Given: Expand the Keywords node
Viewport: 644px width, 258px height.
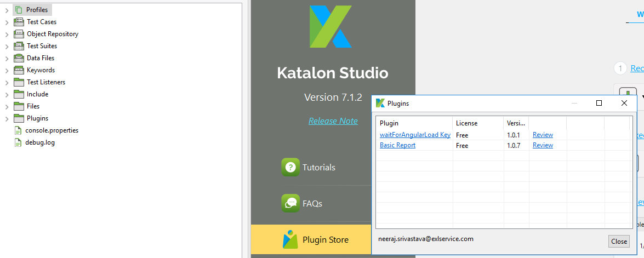Looking at the screenshot, I should [x=7, y=71].
